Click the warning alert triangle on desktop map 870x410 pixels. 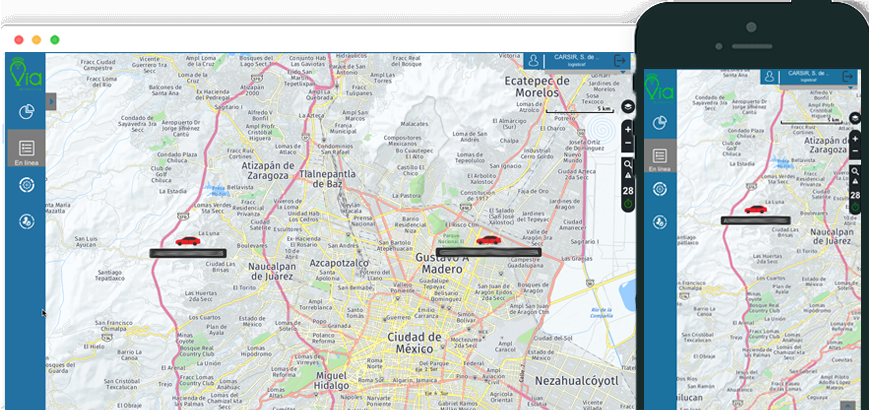tap(628, 176)
